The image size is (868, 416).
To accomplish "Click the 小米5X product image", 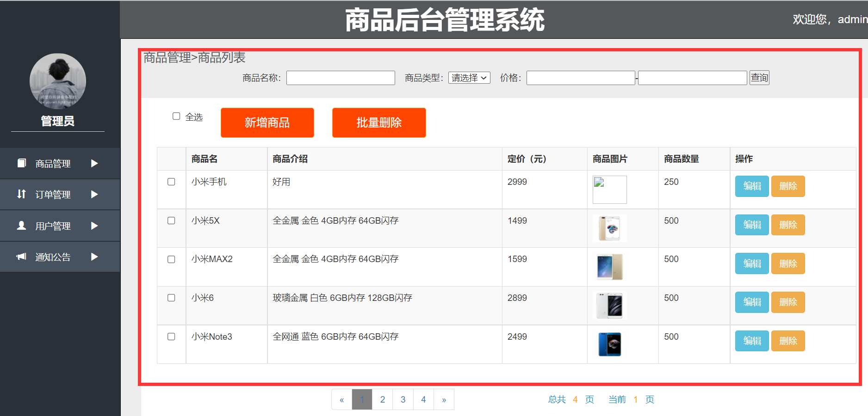I will [x=609, y=228].
